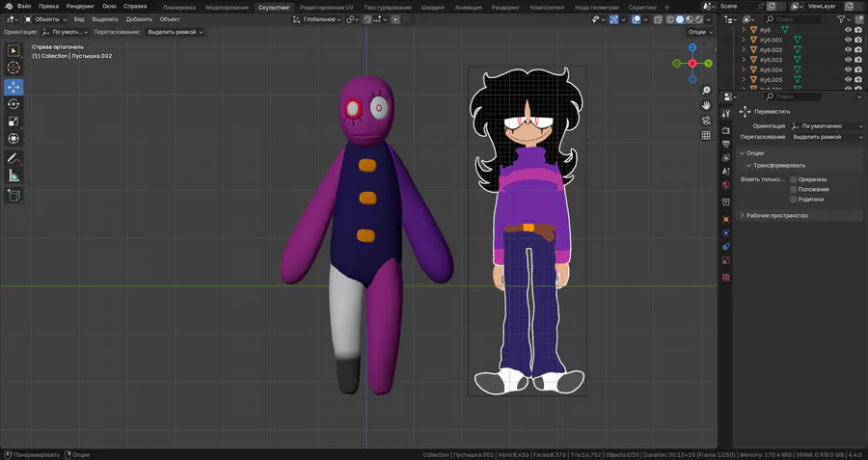Select the Add Cube tool
The width and height of the screenshot is (868, 460).
pos(14,196)
